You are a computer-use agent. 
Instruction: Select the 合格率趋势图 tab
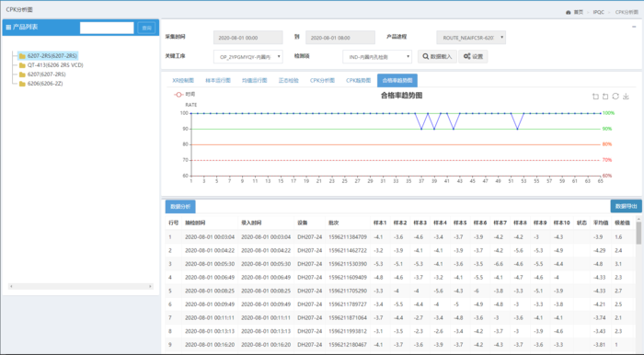[397, 80]
